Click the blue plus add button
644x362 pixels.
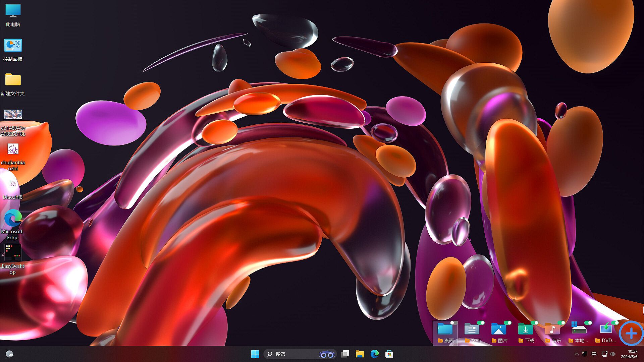(x=631, y=334)
